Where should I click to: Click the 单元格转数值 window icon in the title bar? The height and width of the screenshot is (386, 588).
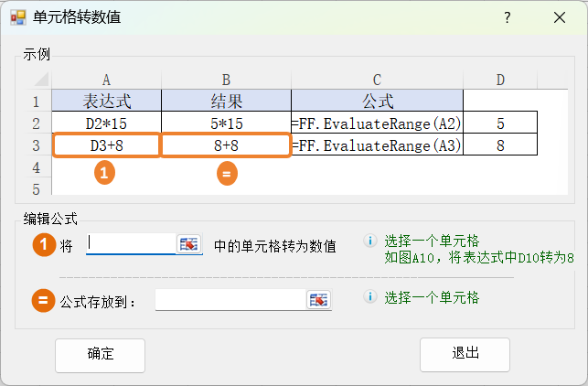(18, 17)
